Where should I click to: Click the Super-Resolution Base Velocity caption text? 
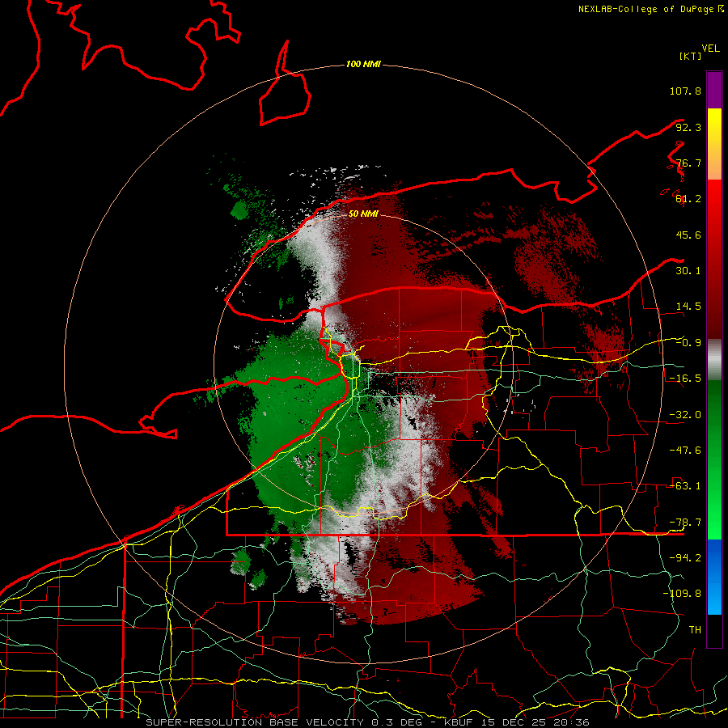367,722
